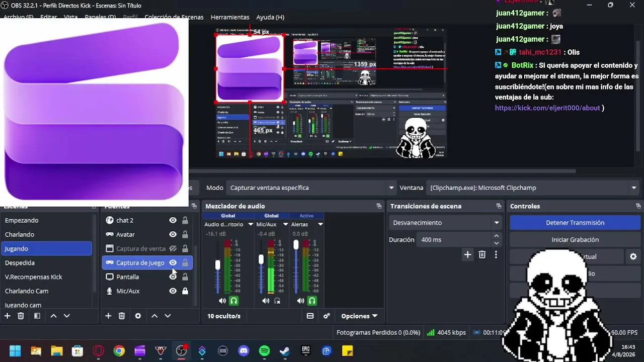Expand the Mic/Aux channel menu
Screen dimensions: 644x362
click(285, 224)
